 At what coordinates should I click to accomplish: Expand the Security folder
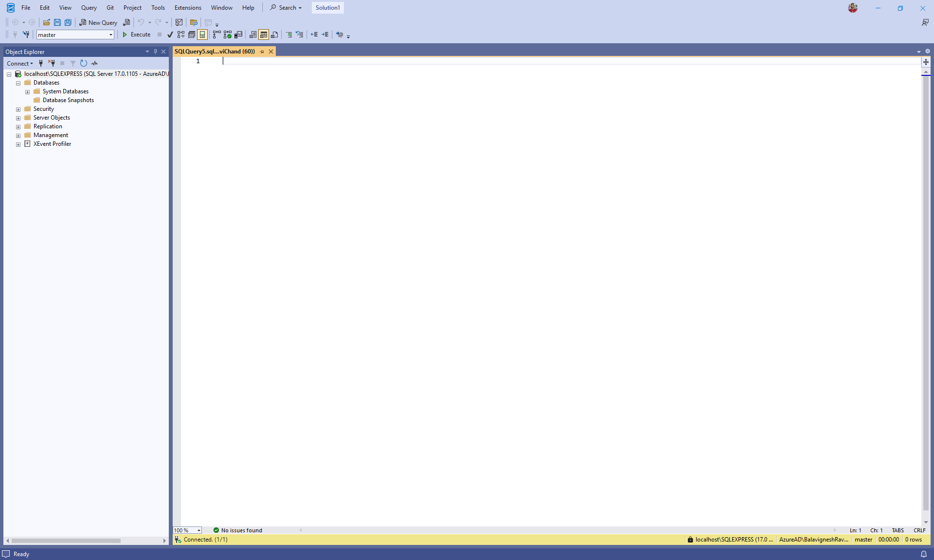pyautogui.click(x=18, y=109)
